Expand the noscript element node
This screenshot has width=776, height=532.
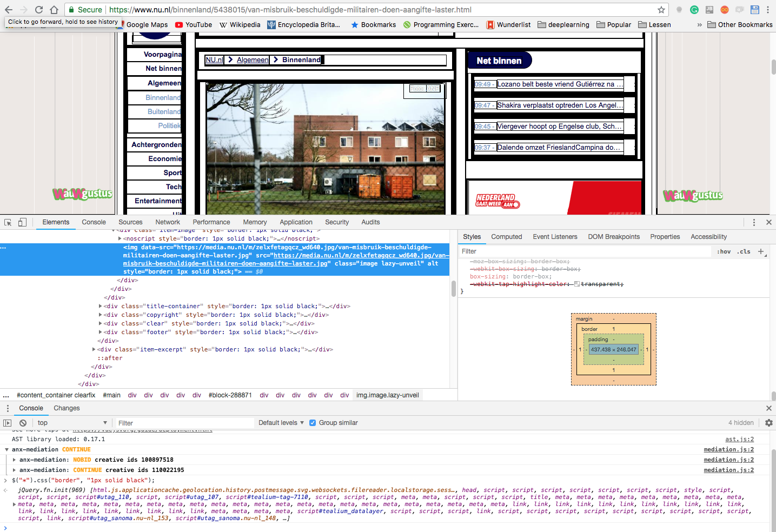click(120, 238)
